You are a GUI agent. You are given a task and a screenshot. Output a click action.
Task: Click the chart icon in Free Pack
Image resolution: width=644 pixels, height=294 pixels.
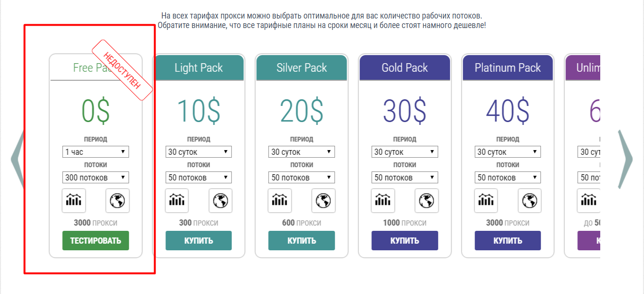tap(74, 201)
